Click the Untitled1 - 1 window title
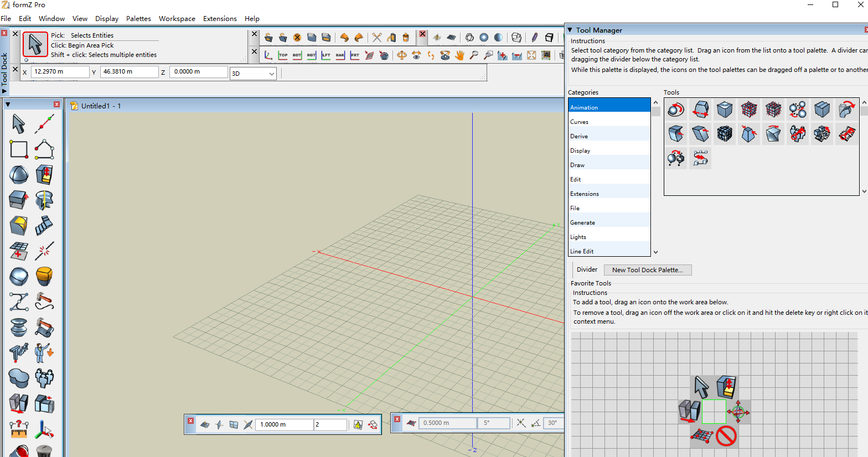This screenshot has width=868, height=457. (x=101, y=106)
